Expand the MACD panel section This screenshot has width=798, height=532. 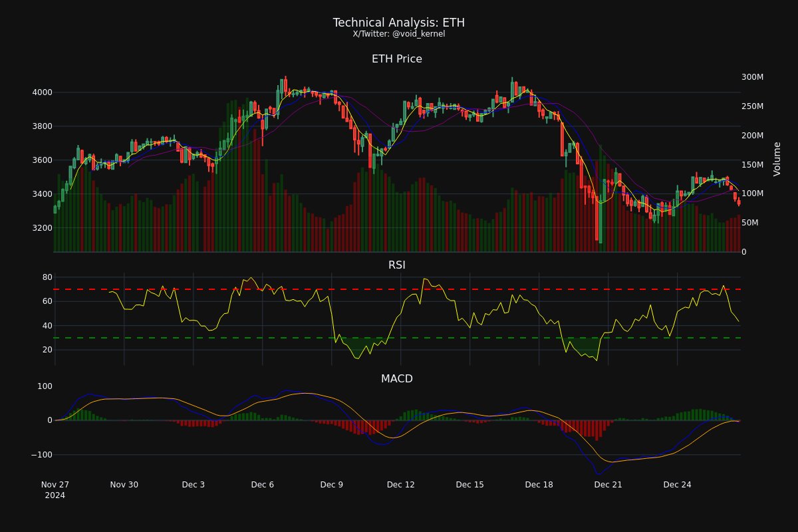click(397, 378)
